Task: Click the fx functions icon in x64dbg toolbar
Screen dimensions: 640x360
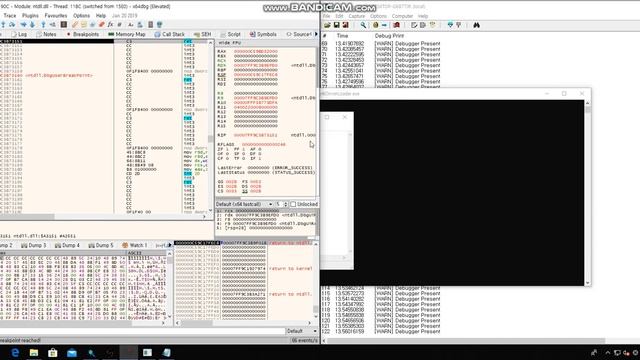Action: click(x=110, y=24)
